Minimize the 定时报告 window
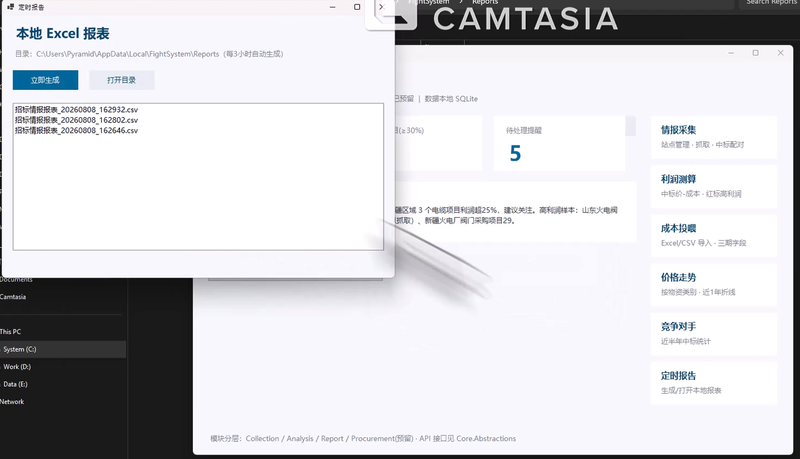The image size is (800, 459). coord(333,7)
